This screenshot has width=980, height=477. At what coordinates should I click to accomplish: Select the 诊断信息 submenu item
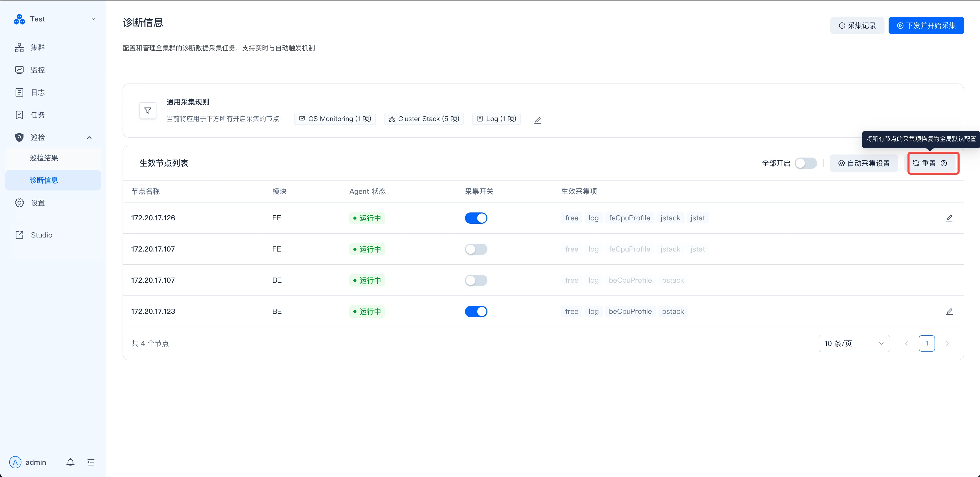[53, 180]
